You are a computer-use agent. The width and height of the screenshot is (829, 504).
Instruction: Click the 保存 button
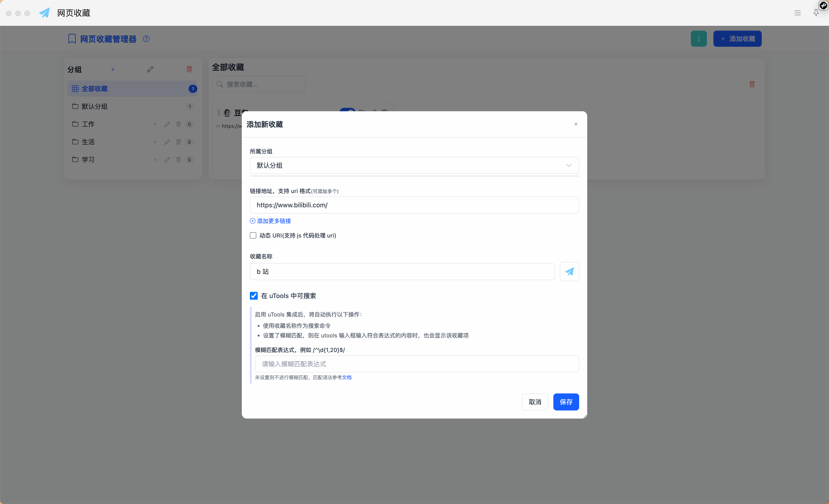click(x=566, y=402)
